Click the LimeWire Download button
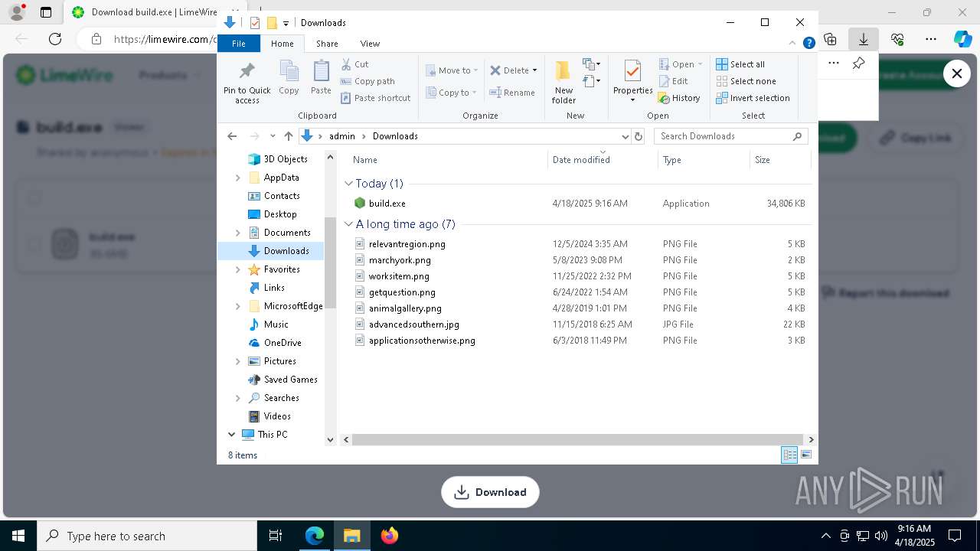This screenshot has width=980, height=551. (490, 492)
